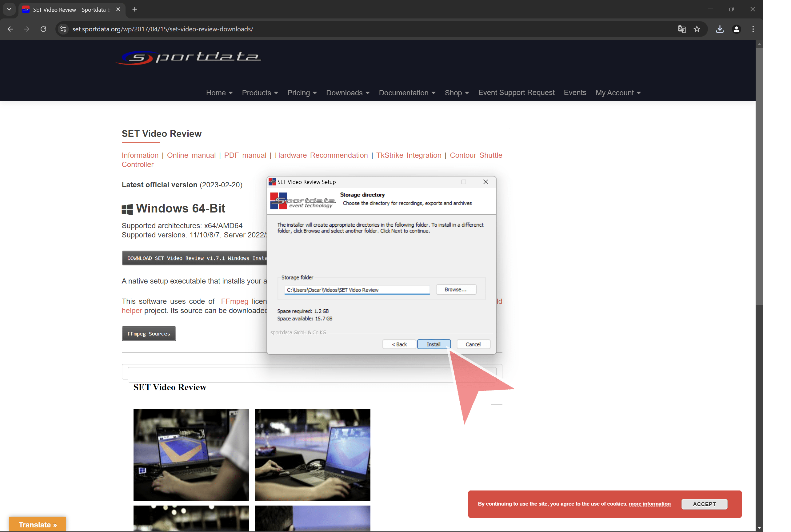Go to Event Support Request page
Screen dimensions: 791x532
coord(516,92)
